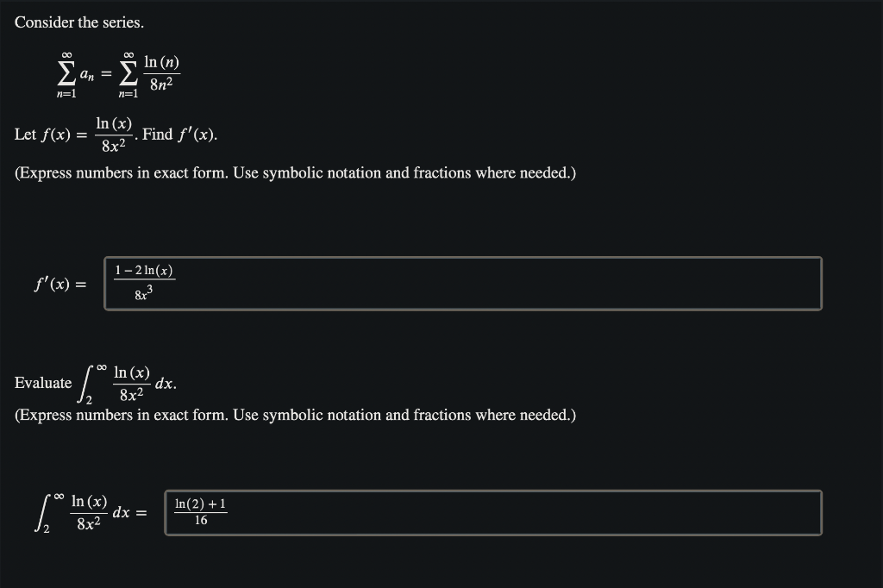Click the dx term in the Evaluate integral
883x588 pixels.
[164, 383]
